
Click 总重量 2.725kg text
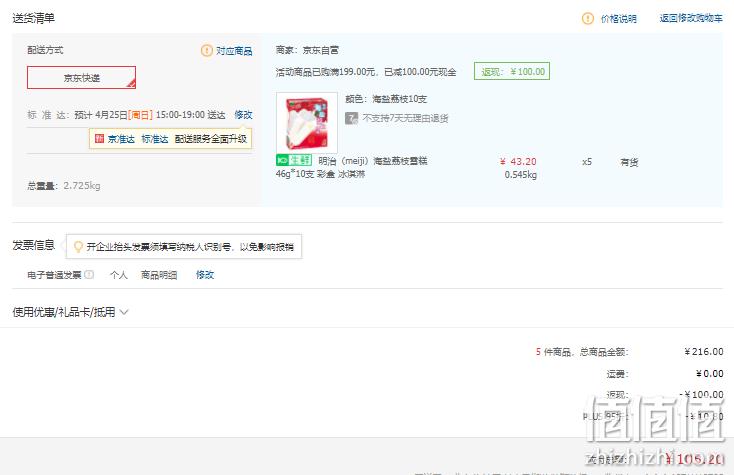click(x=64, y=186)
